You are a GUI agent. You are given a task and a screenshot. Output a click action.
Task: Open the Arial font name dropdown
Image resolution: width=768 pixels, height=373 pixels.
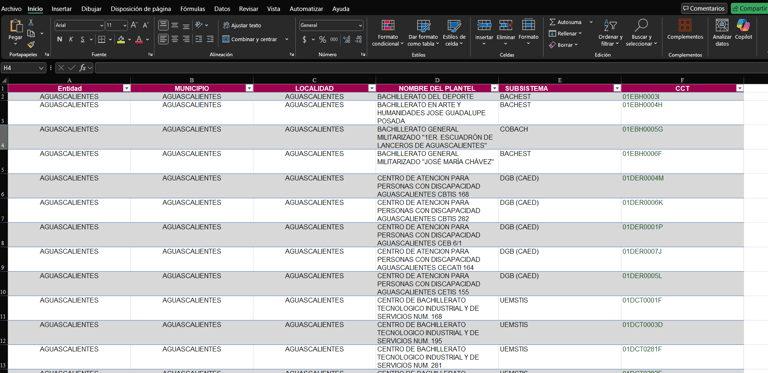(101, 25)
